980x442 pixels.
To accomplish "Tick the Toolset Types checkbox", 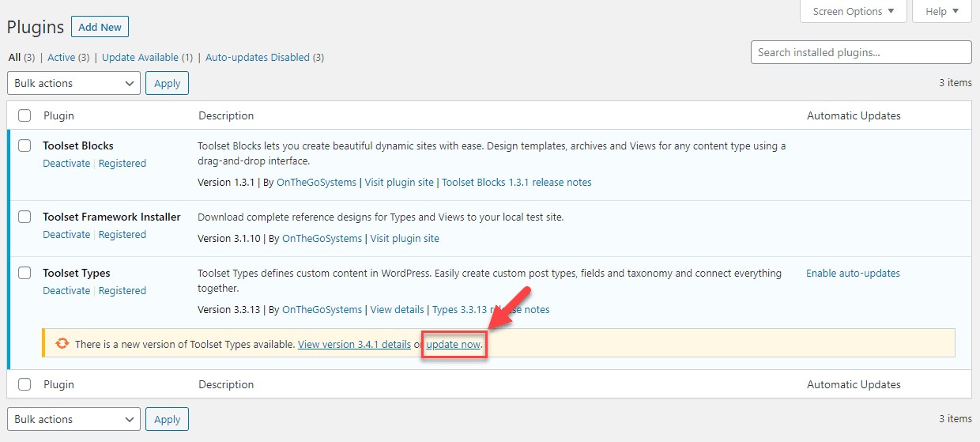I will click(24, 273).
